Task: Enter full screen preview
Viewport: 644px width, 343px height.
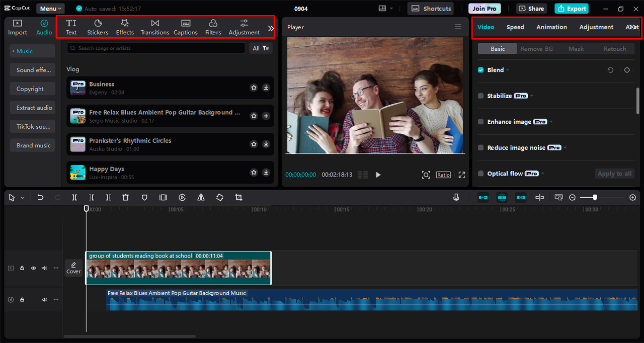Action: (x=462, y=175)
